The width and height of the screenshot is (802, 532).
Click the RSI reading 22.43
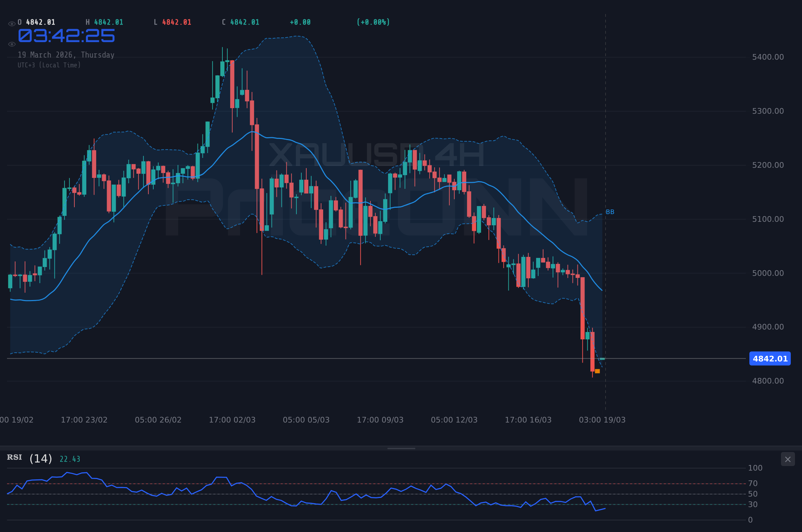point(70,458)
